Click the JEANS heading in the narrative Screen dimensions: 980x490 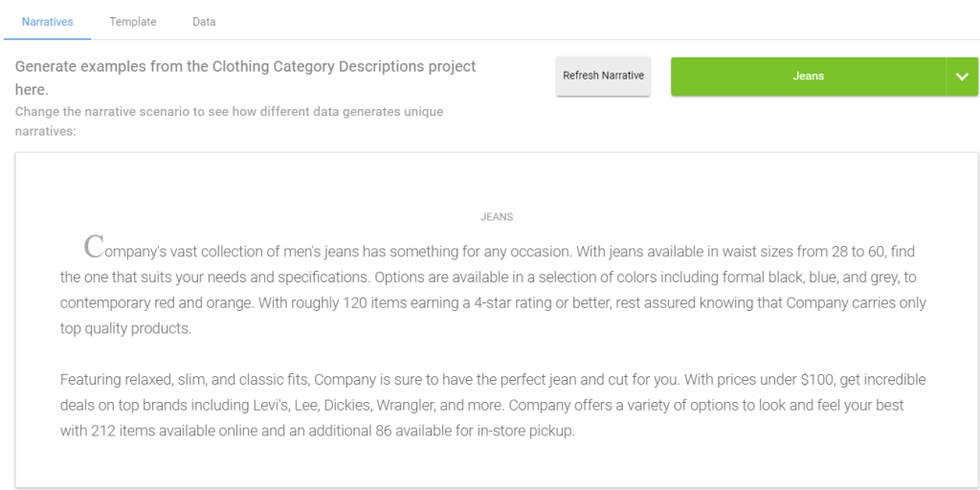(x=497, y=217)
